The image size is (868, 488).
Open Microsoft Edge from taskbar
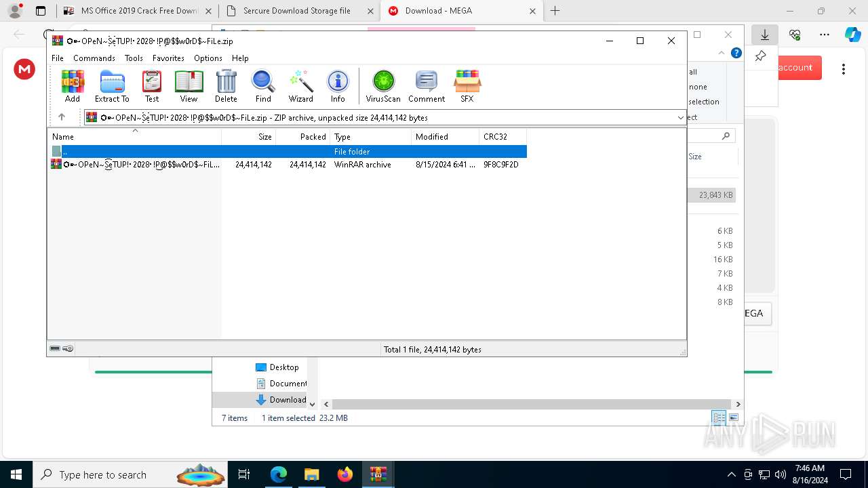pyautogui.click(x=279, y=474)
